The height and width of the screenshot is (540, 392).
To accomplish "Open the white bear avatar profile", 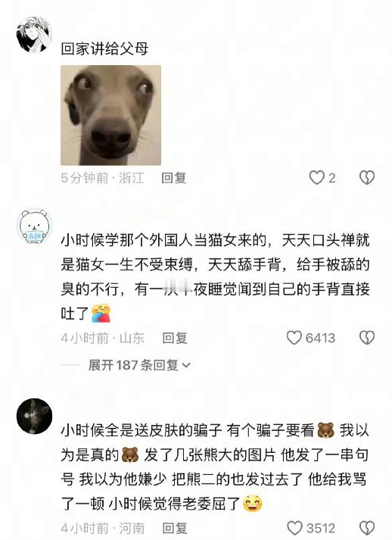I will point(34,226).
